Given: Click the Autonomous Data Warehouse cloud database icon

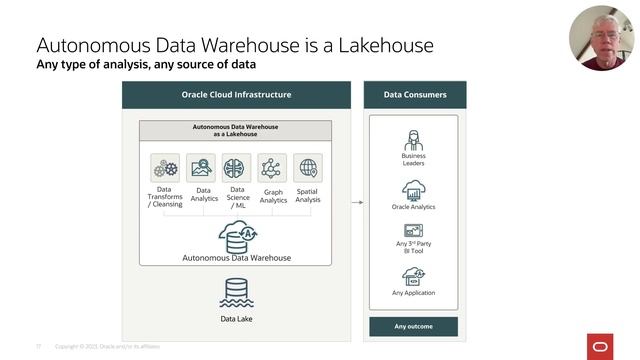Looking at the screenshot, I should pyautogui.click(x=237, y=237).
